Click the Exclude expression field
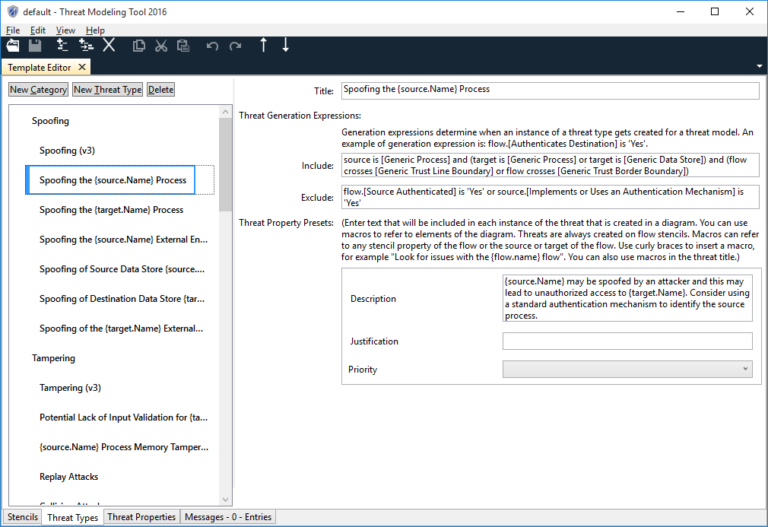 [550, 197]
